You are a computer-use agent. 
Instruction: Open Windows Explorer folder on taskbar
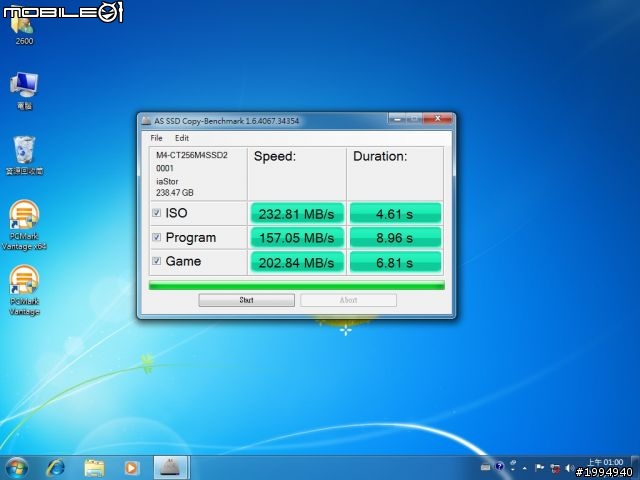coord(94,468)
